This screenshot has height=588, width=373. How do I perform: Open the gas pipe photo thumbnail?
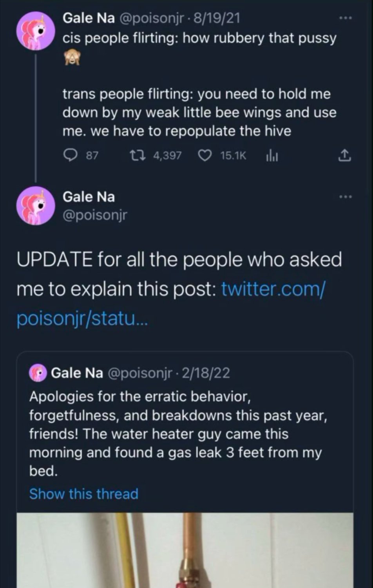point(185,550)
